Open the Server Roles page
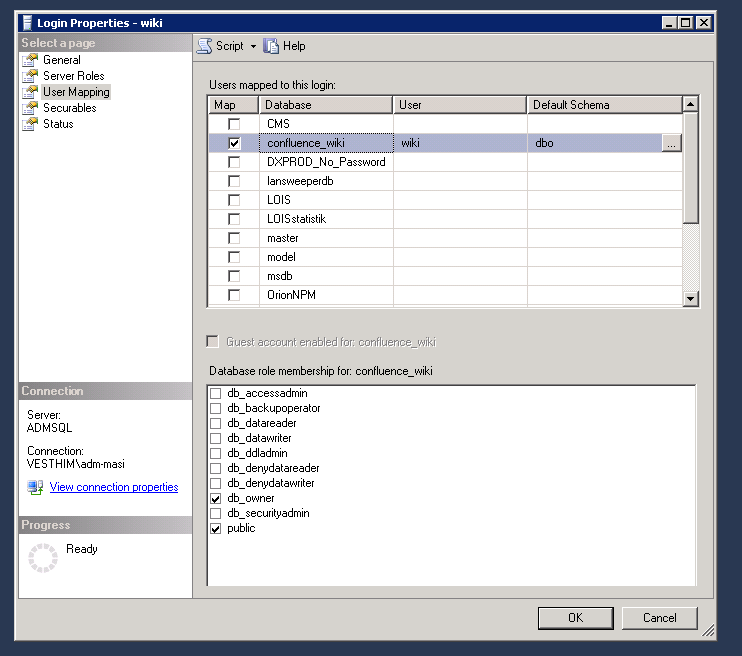742x656 pixels. pyautogui.click(x=73, y=76)
